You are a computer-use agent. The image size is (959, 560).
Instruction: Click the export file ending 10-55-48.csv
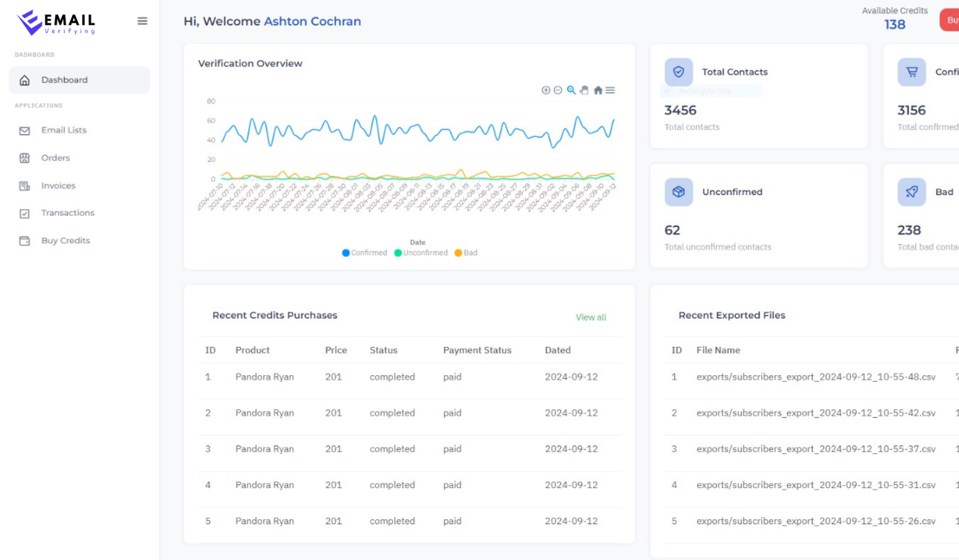(816, 377)
